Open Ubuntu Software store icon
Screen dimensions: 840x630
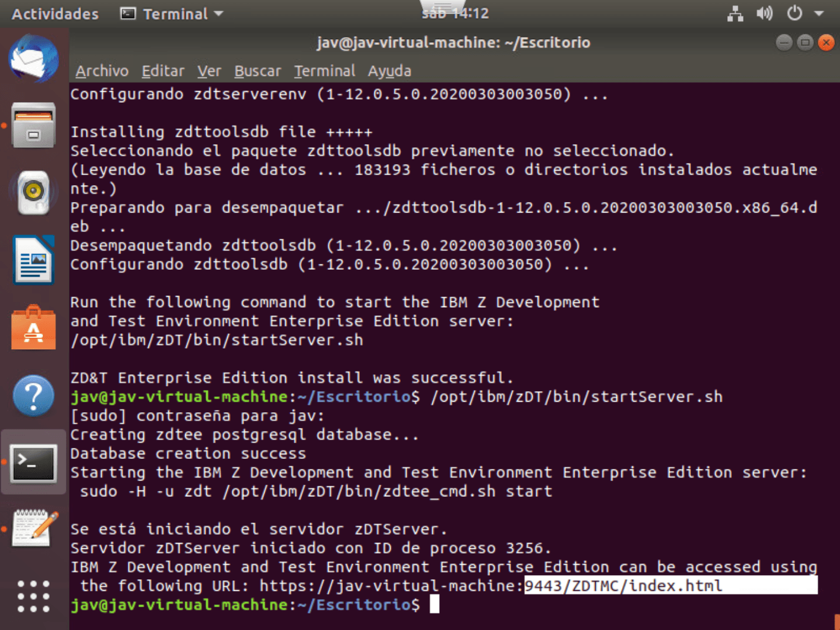pos(33,328)
